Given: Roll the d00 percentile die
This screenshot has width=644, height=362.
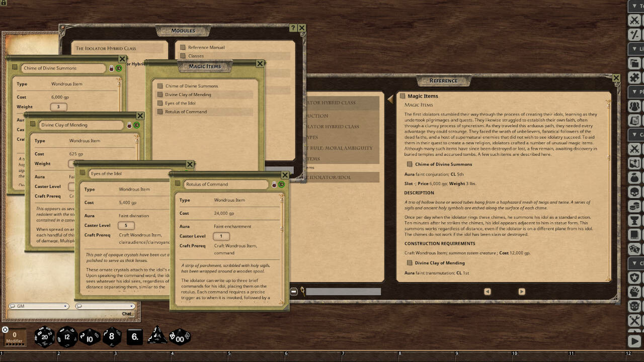Looking at the screenshot, I should (x=179, y=338).
